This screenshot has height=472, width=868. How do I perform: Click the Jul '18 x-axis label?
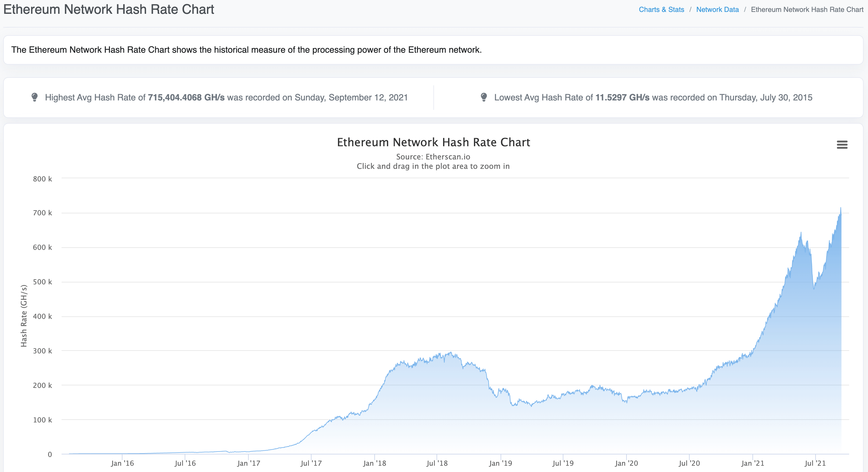(x=437, y=463)
